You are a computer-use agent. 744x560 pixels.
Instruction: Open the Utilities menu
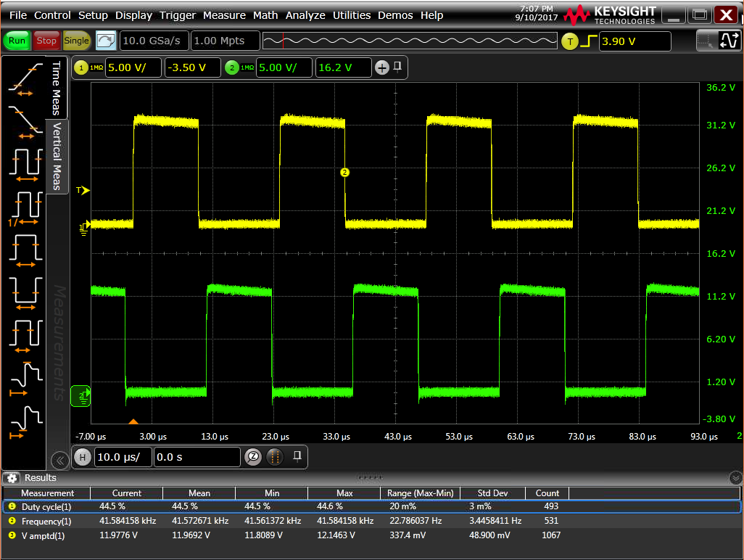coord(352,15)
